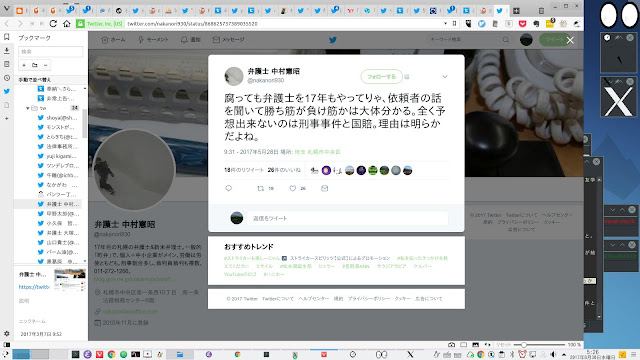Open the Downloads panel in sidebar
This screenshot has width=640, height=360.
point(7,51)
